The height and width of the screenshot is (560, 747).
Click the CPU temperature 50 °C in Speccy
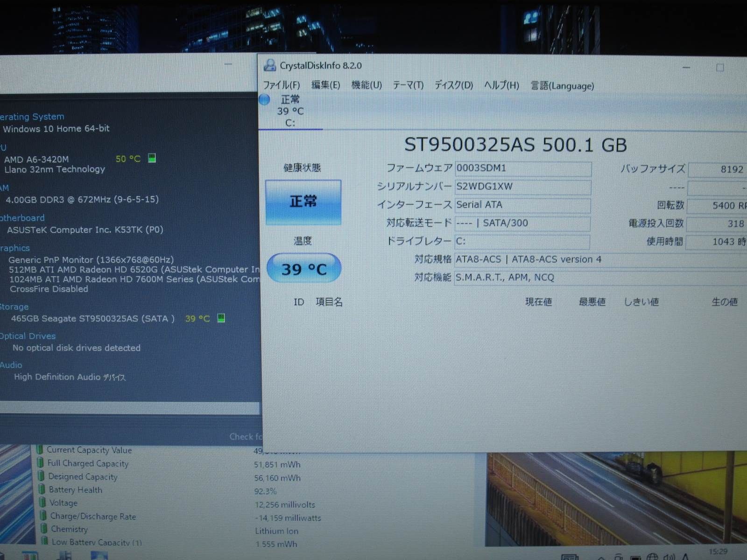[x=128, y=159]
